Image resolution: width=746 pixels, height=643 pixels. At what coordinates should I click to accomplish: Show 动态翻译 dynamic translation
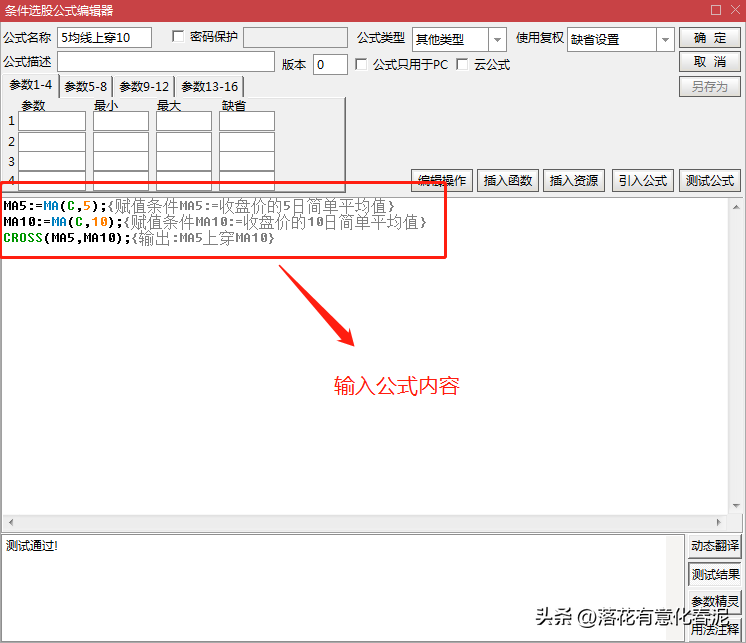pos(715,546)
